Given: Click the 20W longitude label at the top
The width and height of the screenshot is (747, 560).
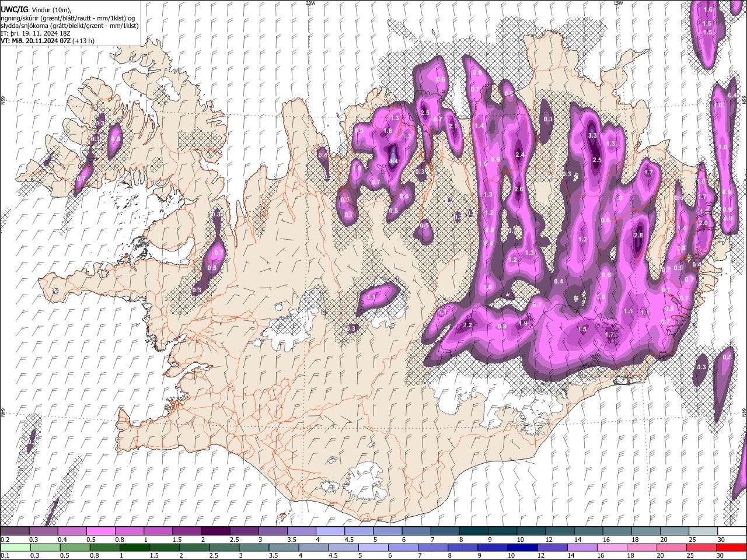Looking at the screenshot, I should click(x=310, y=3).
